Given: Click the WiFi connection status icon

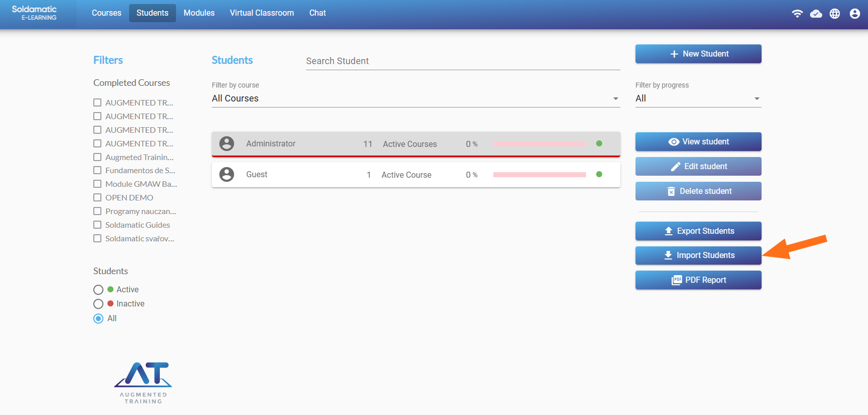Looking at the screenshot, I should click(x=797, y=14).
